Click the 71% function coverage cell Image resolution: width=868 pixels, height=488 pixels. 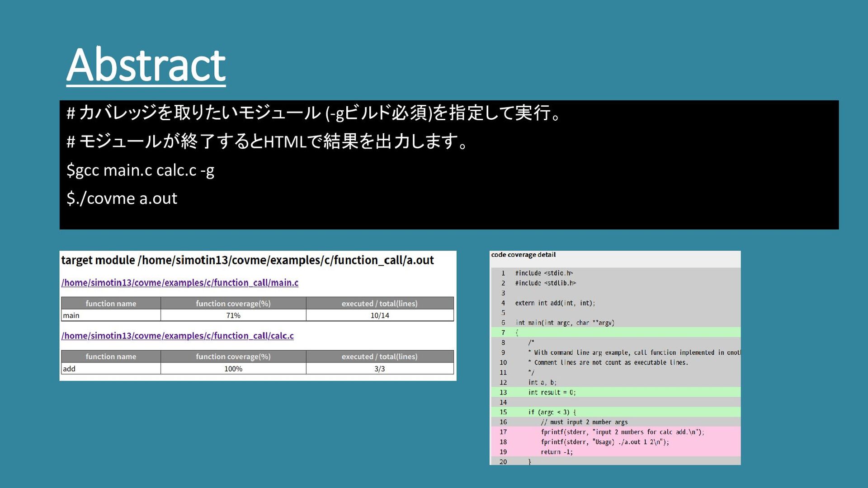click(x=233, y=315)
